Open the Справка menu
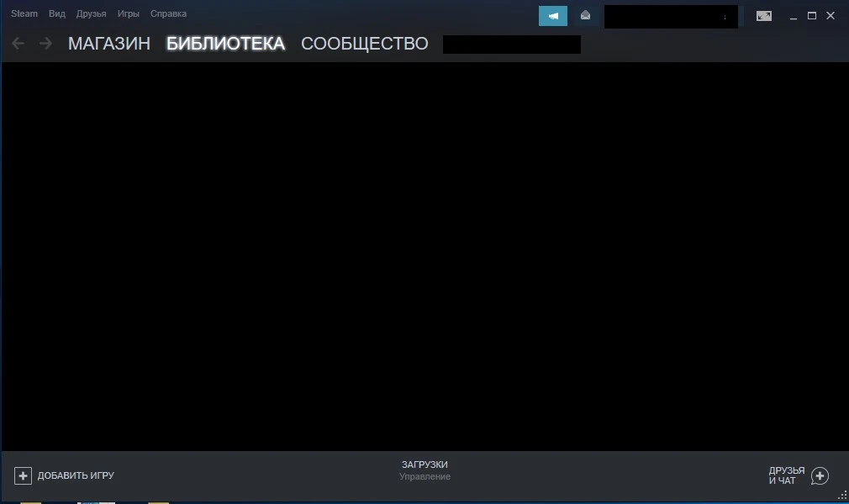 pos(168,13)
